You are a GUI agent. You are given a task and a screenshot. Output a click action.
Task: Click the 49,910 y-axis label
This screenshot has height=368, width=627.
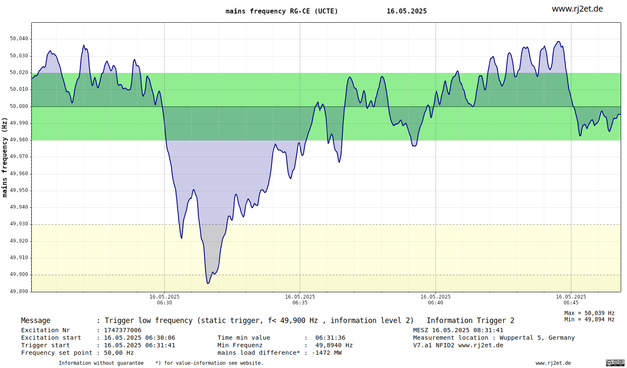point(20,258)
